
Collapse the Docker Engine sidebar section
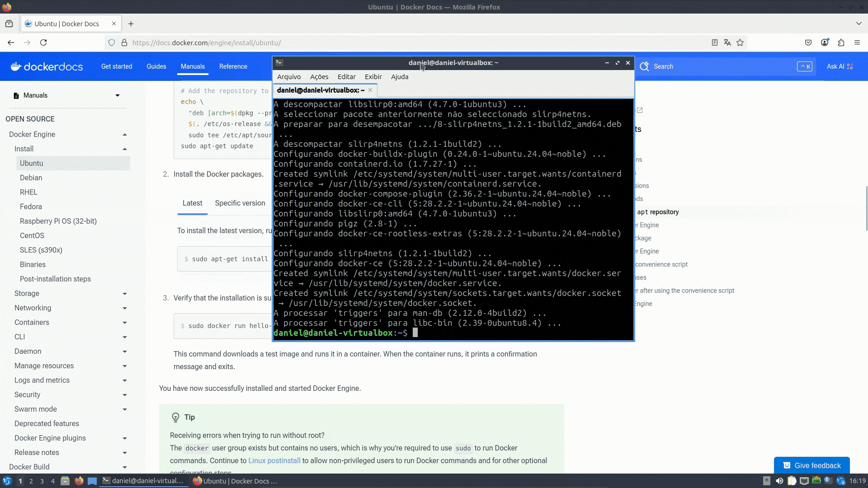click(125, 135)
